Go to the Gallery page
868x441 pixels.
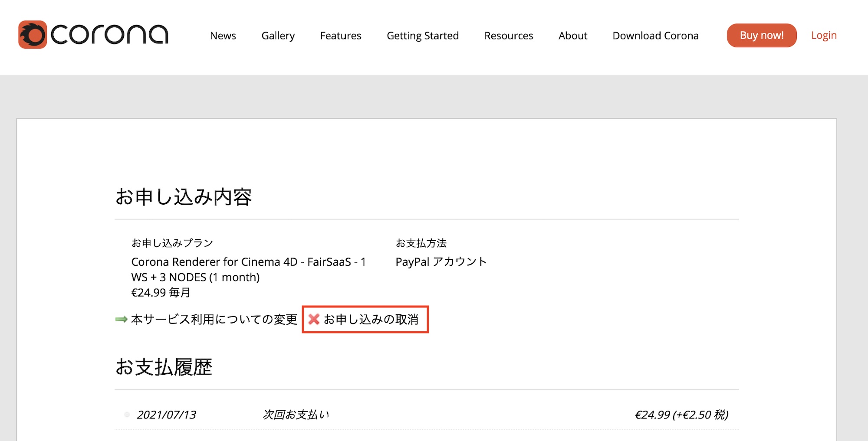pyautogui.click(x=278, y=36)
